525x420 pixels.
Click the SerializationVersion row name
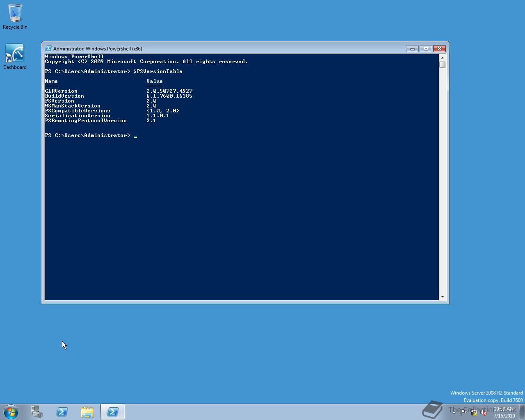click(x=78, y=116)
